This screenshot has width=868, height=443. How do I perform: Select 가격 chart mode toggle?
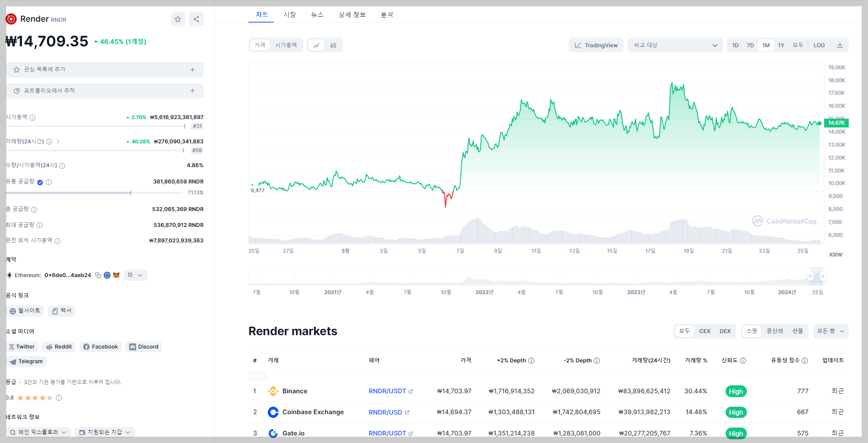point(260,45)
